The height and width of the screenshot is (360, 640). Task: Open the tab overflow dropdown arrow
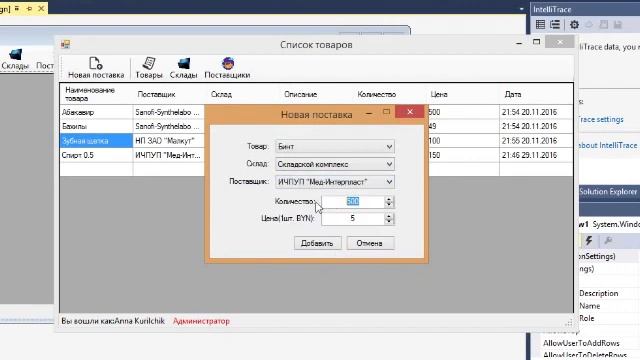pos(521,9)
